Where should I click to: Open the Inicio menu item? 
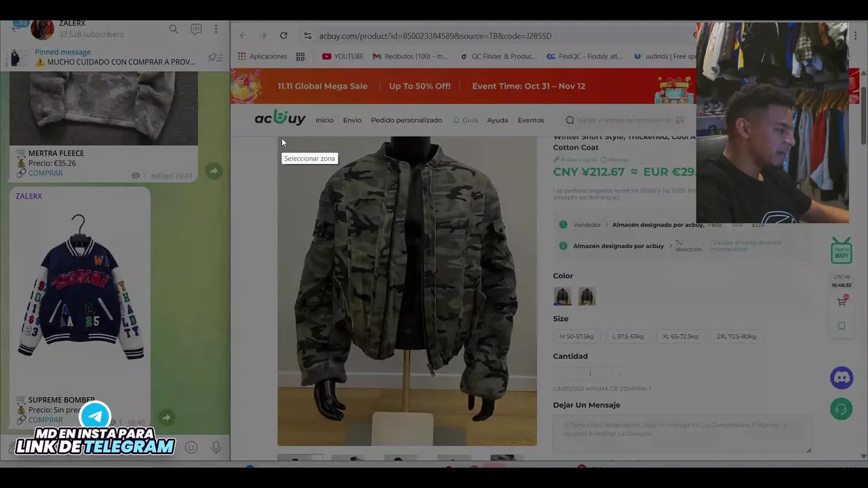[324, 120]
